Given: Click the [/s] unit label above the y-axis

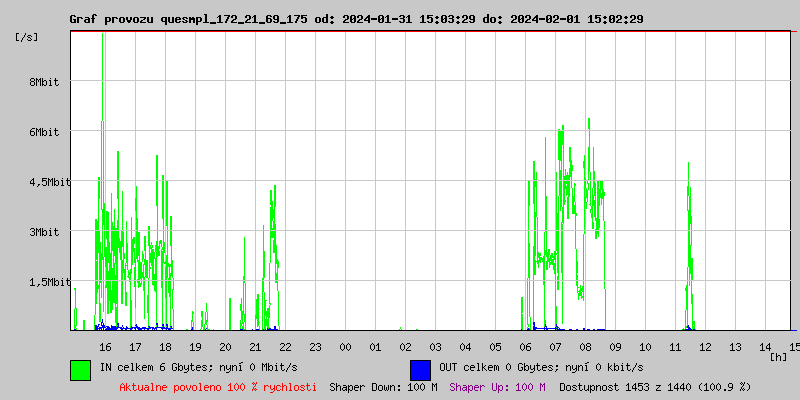Looking at the screenshot, I should (x=27, y=37).
